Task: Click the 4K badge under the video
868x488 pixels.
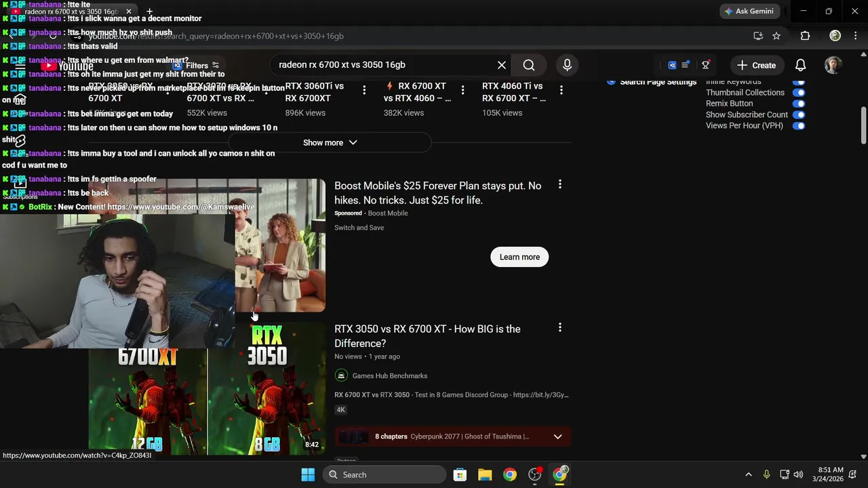Action: click(341, 409)
